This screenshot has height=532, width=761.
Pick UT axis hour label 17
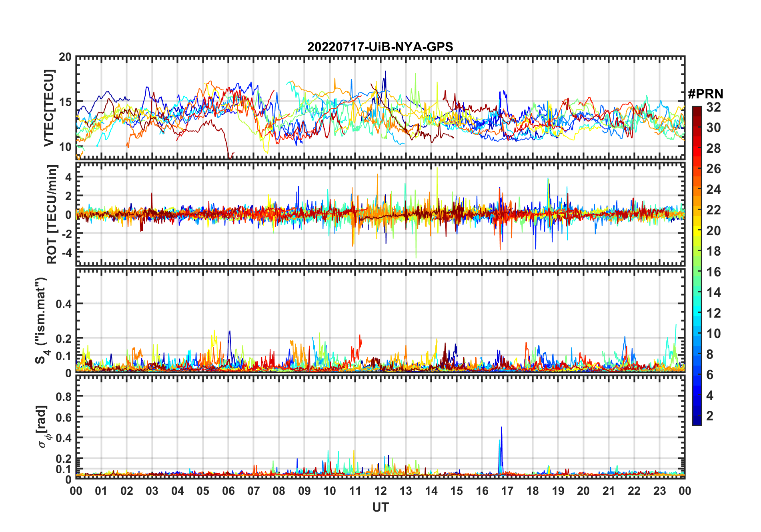[x=507, y=491]
